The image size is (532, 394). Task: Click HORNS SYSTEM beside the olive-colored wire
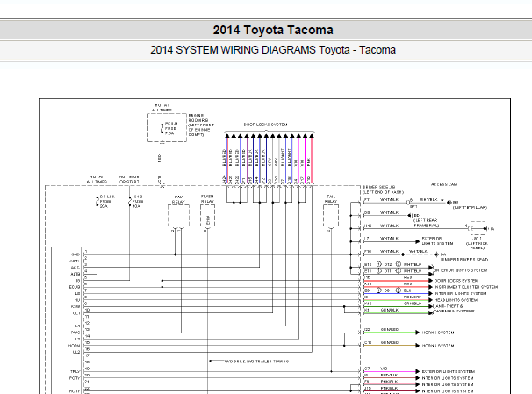[x=438, y=346]
